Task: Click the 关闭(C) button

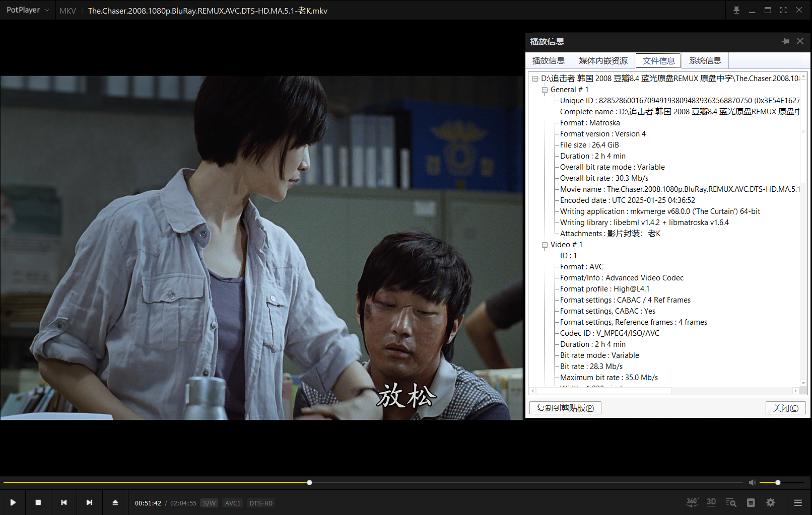Action: pos(786,408)
